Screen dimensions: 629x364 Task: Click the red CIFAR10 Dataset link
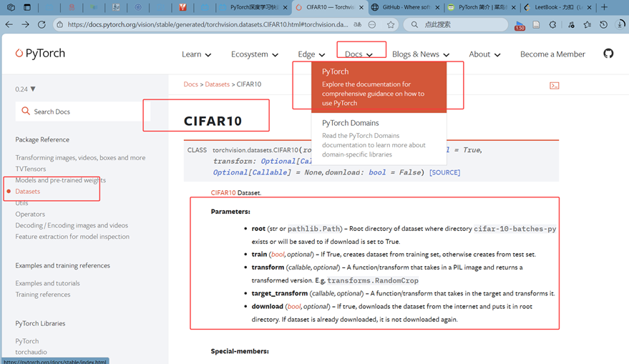[x=223, y=193]
